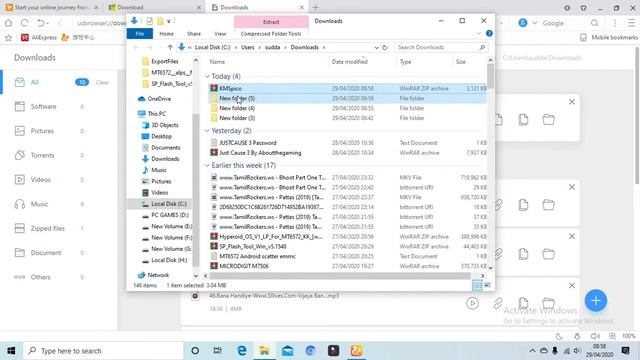This screenshot has width=640, height=360.
Task: Switch to large icons view in Explorer status bar
Action: pyautogui.click(x=487, y=285)
